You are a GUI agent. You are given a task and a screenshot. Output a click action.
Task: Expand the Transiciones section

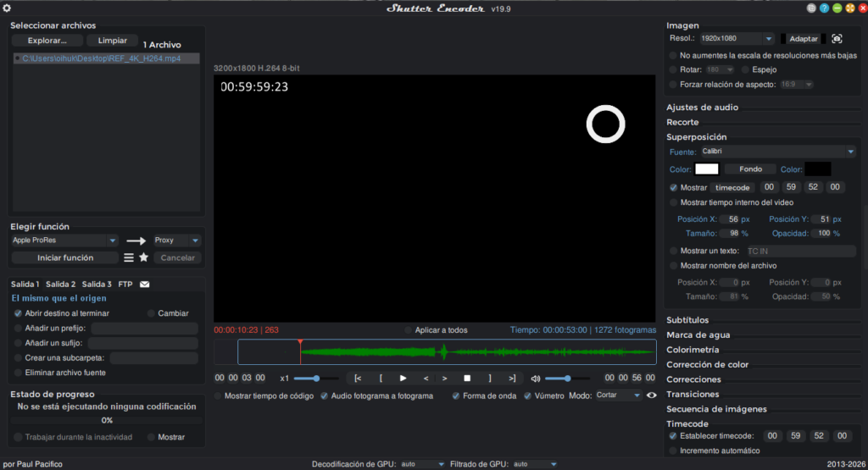(693, 395)
